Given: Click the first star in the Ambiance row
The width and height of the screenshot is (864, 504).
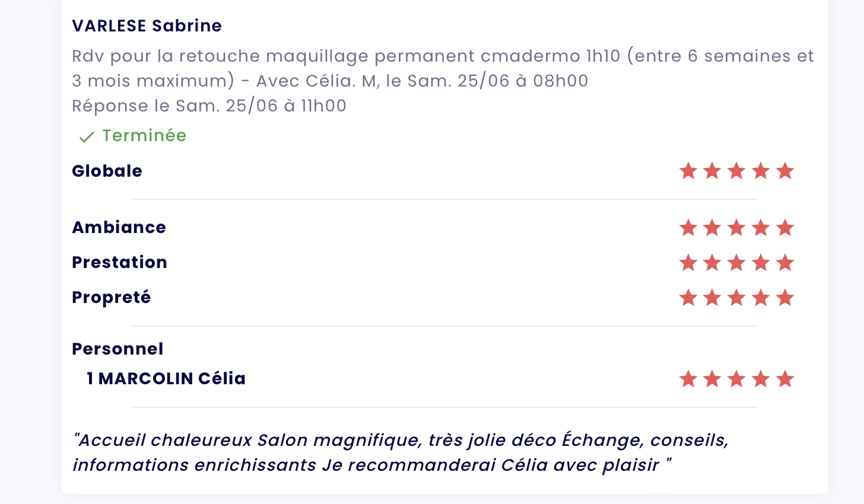Looking at the screenshot, I should pos(688,227).
